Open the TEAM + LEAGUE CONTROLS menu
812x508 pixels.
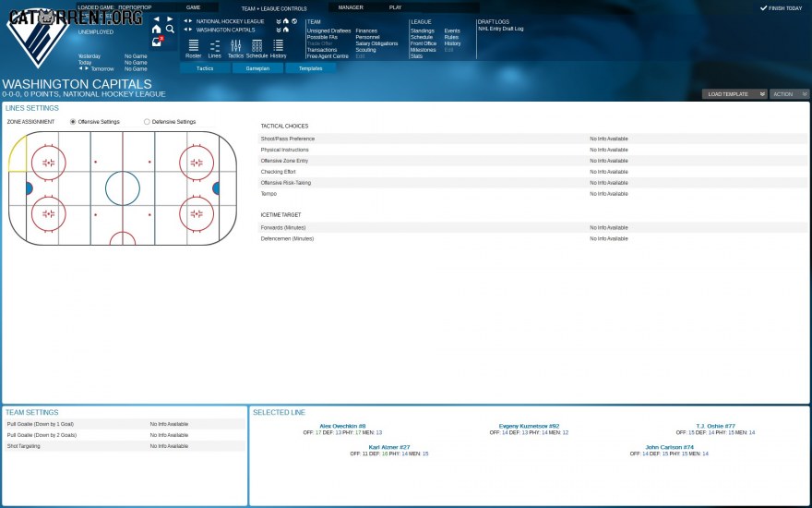point(274,9)
